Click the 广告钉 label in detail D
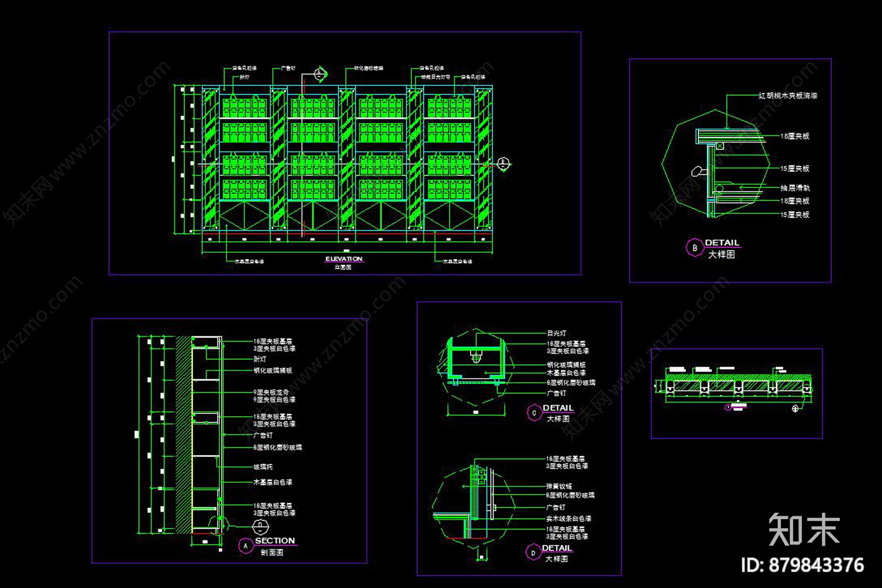882x588 pixels. 556,507
